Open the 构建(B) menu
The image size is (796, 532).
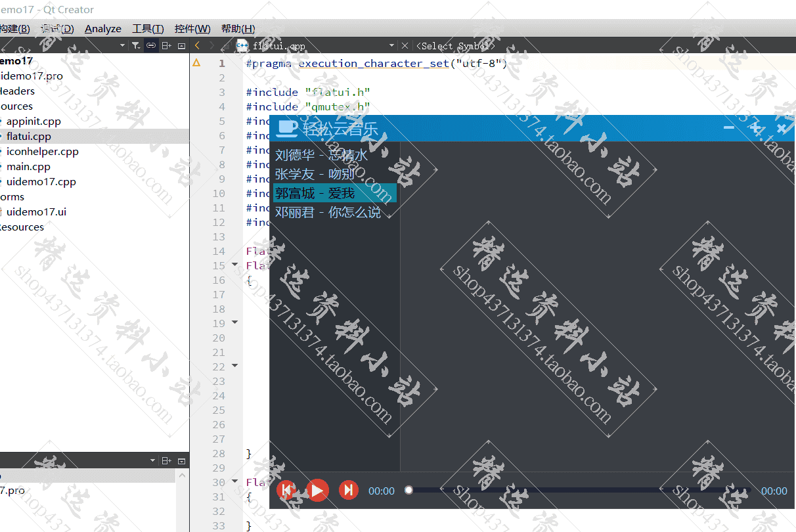14,29
